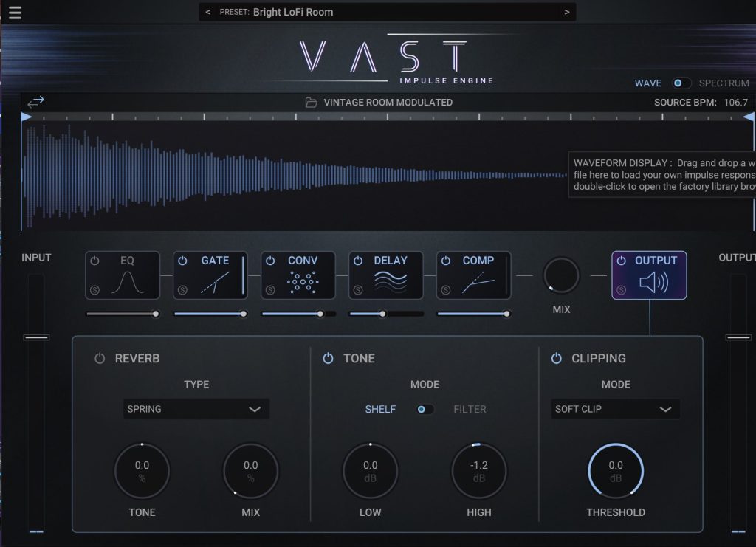The height and width of the screenshot is (547, 756).
Task: Open the clipping mode SOFT CLIP dropdown
Action: pos(616,409)
